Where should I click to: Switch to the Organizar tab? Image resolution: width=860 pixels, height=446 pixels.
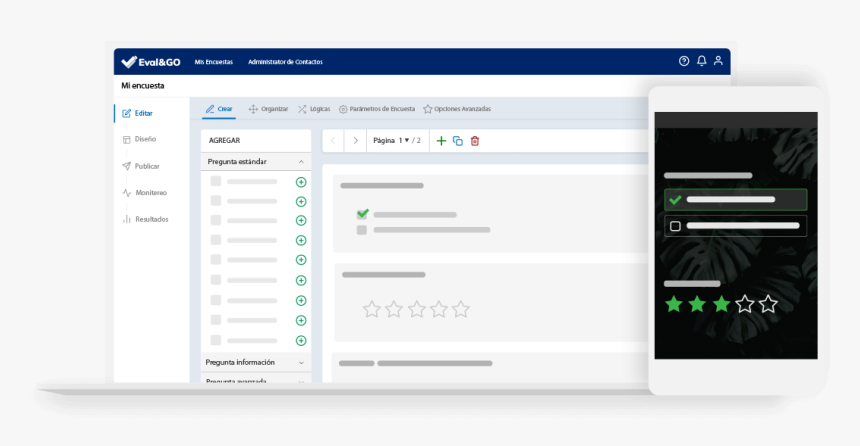coord(268,109)
